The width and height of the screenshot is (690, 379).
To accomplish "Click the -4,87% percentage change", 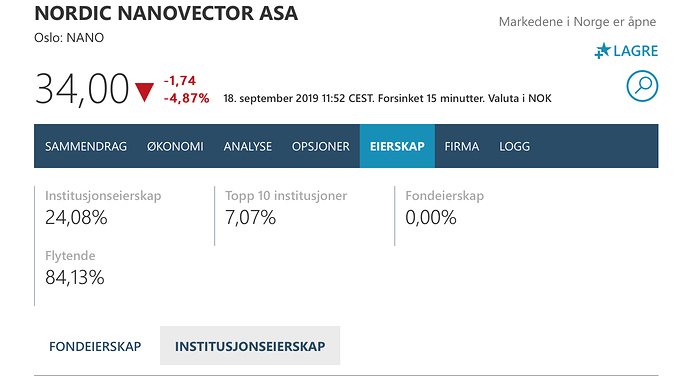I will tap(187, 98).
